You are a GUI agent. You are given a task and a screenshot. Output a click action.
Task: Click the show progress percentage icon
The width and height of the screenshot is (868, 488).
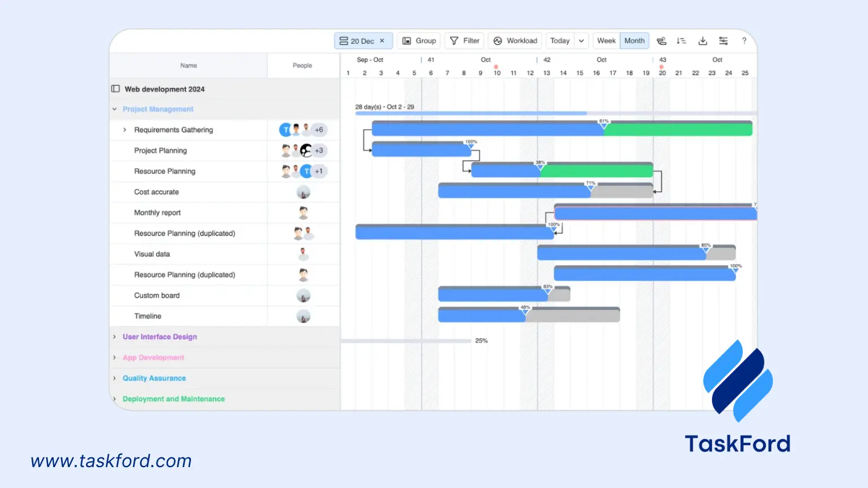661,41
